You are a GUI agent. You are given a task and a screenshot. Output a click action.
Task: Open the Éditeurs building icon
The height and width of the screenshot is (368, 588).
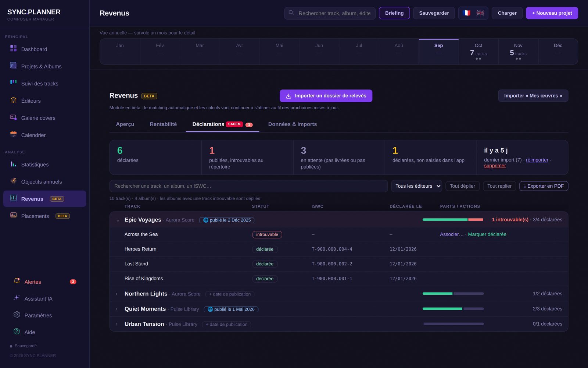tap(14, 100)
